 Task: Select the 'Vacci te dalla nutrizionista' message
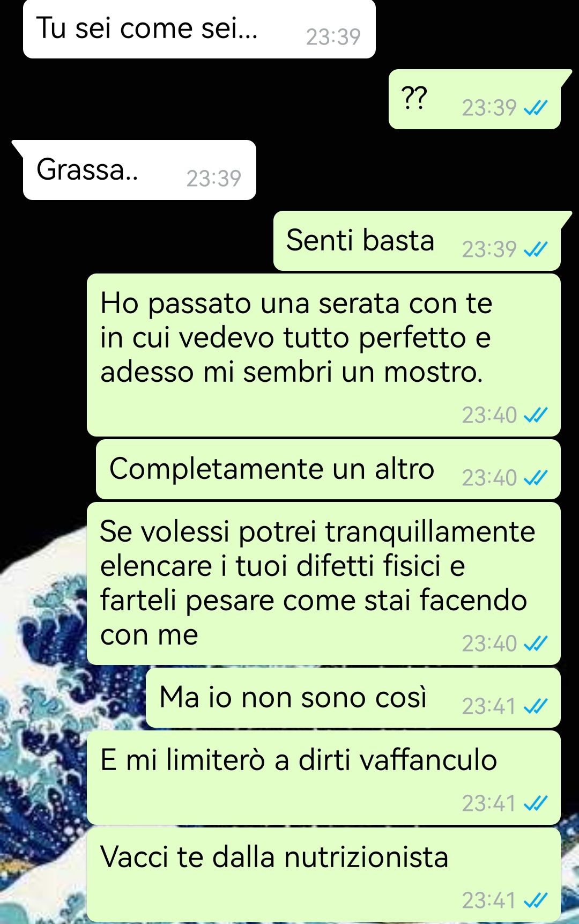click(x=324, y=875)
